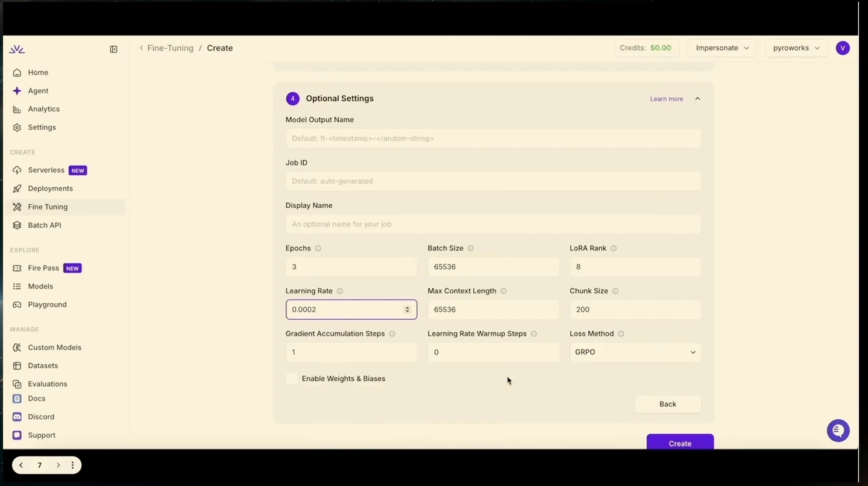Click info icon beside Learning Rate Warmup Steps
The image size is (868, 486).
533,334
